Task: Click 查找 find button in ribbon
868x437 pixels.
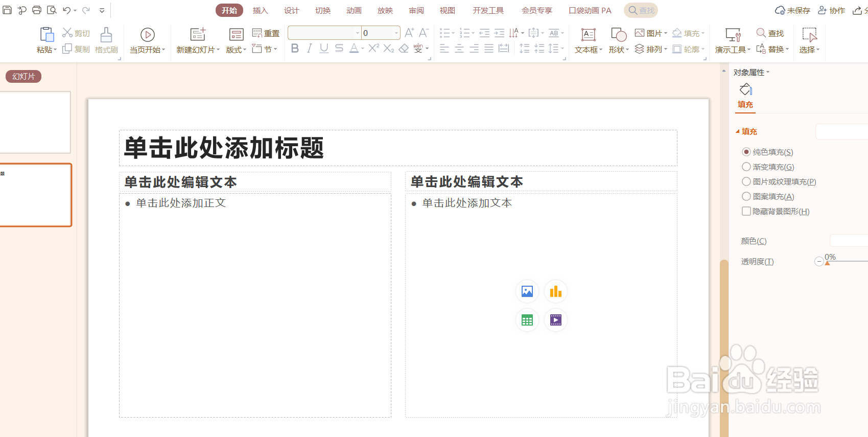Action: click(x=770, y=33)
